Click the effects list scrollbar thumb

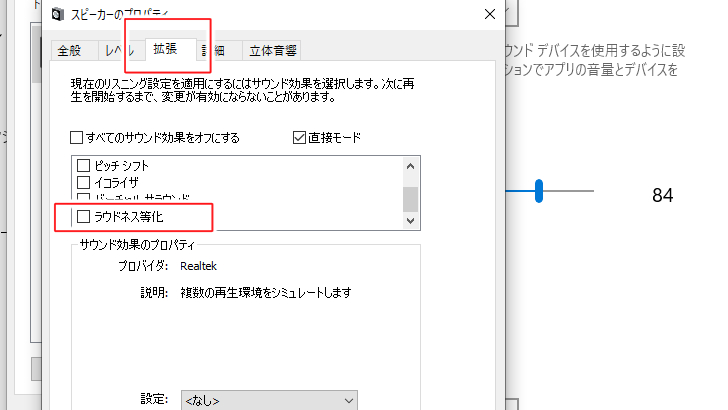(x=410, y=199)
